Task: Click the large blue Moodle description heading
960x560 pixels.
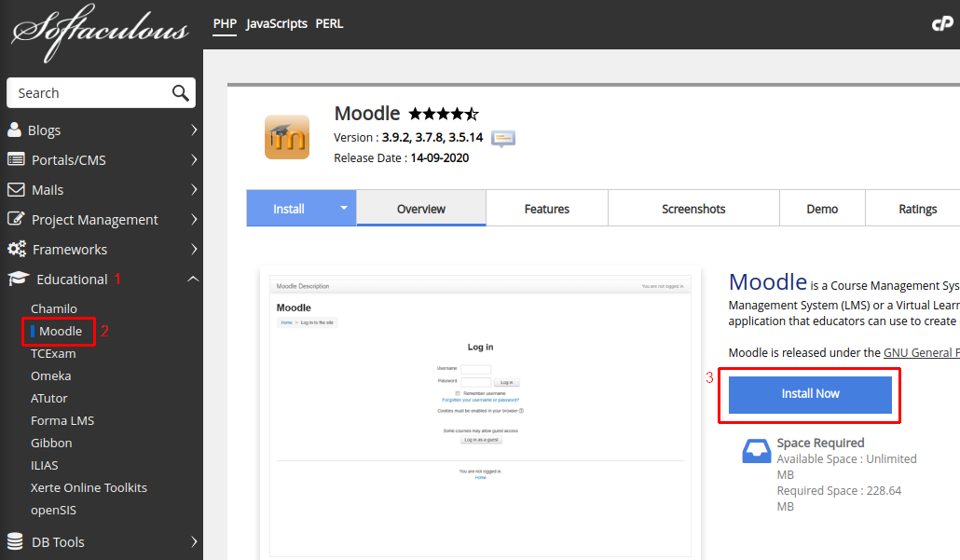Action: tap(768, 282)
